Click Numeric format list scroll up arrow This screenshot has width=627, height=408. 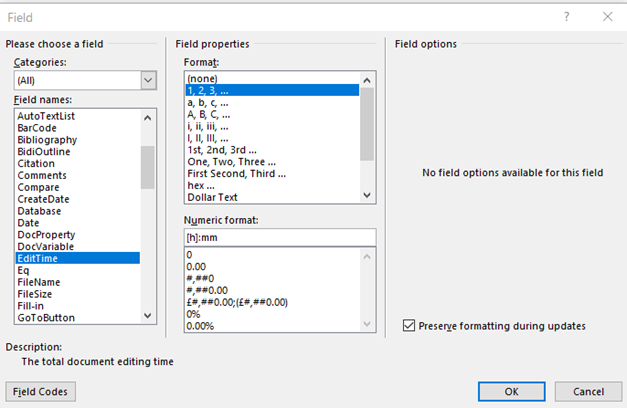[x=367, y=257]
